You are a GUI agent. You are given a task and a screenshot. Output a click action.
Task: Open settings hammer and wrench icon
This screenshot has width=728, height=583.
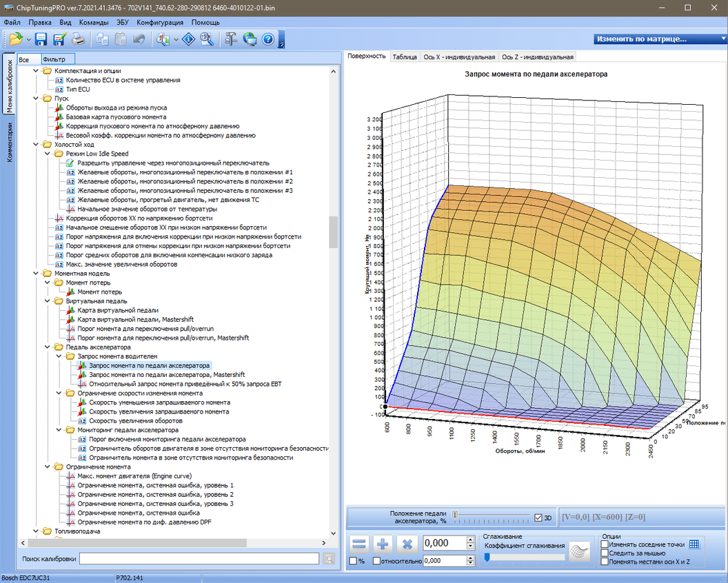tap(231, 39)
